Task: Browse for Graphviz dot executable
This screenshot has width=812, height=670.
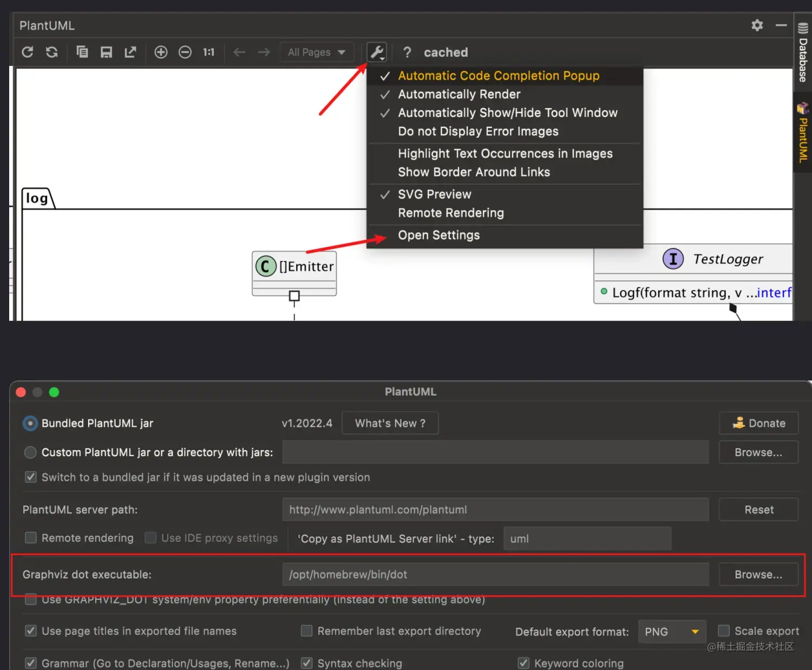Action: [758, 575]
